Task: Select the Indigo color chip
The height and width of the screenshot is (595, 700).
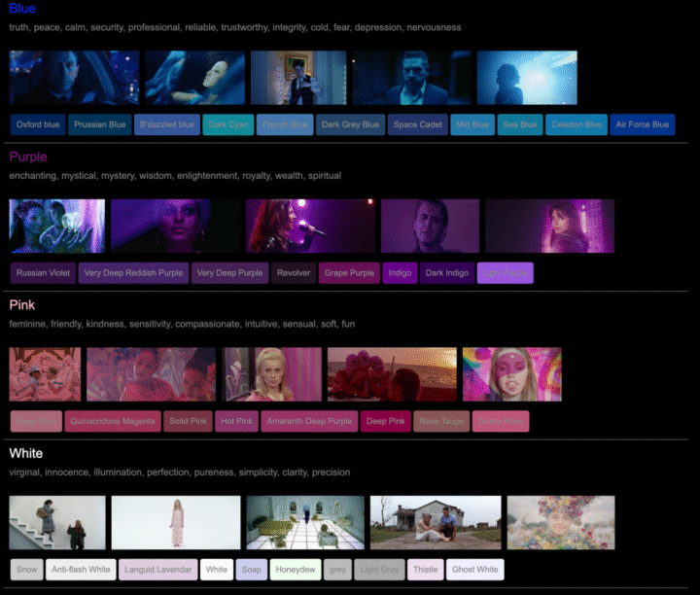Action: pos(400,273)
